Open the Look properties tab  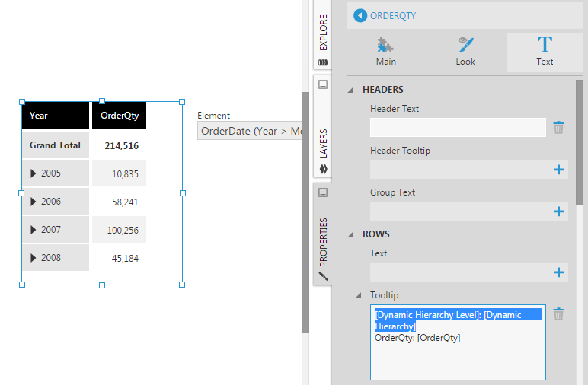click(x=465, y=51)
